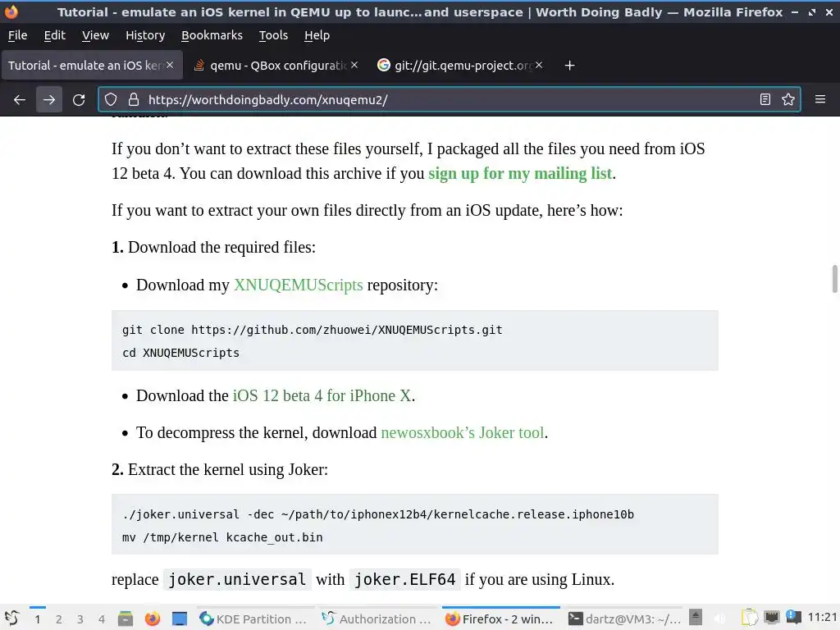Open the View menu
The image size is (840, 630).
[x=95, y=35]
